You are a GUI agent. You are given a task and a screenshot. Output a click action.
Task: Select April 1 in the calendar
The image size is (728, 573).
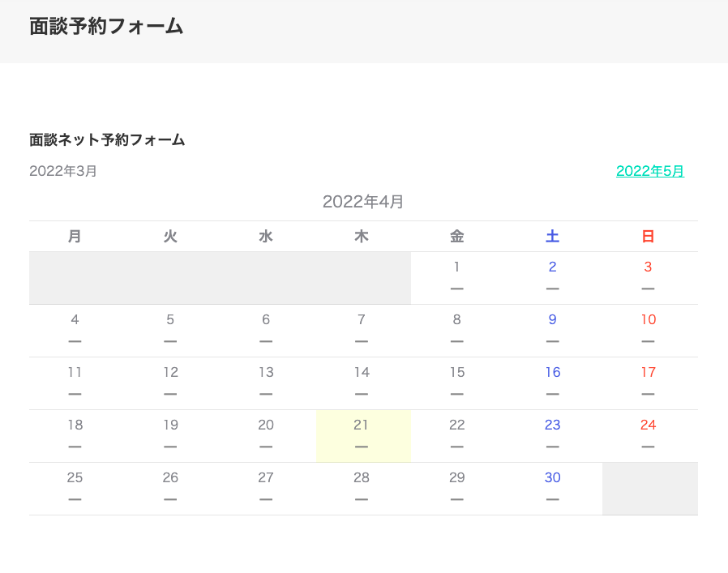[x=457, y=276]
